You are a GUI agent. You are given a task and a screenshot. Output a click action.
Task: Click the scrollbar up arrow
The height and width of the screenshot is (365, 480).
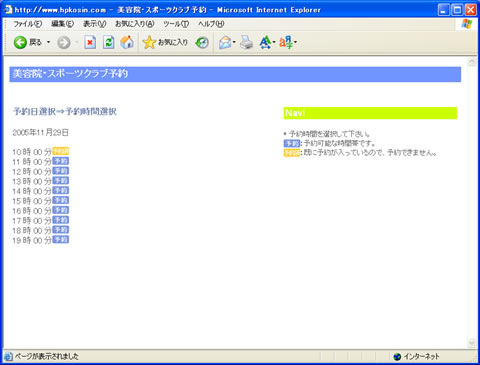click(472, 62)
